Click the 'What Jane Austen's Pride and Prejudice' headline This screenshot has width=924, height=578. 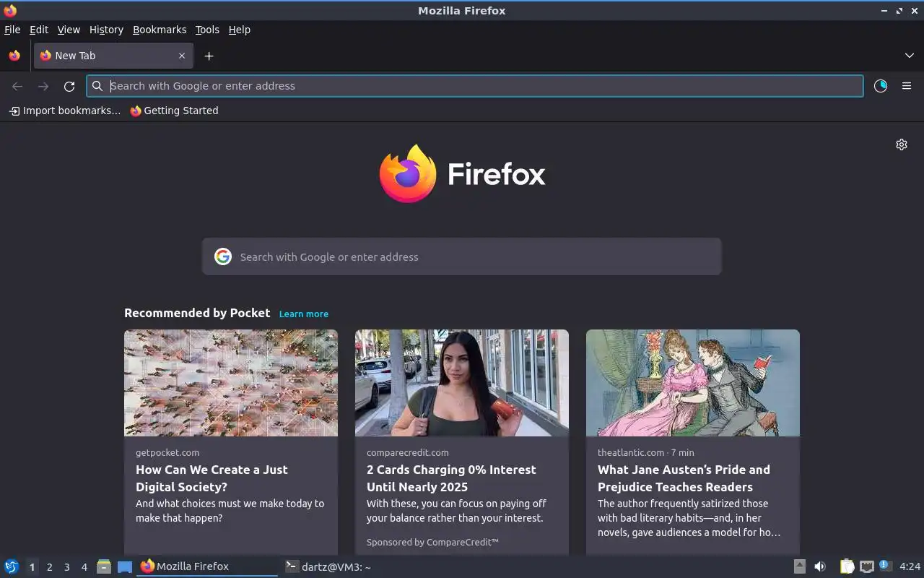coord(684,478)
